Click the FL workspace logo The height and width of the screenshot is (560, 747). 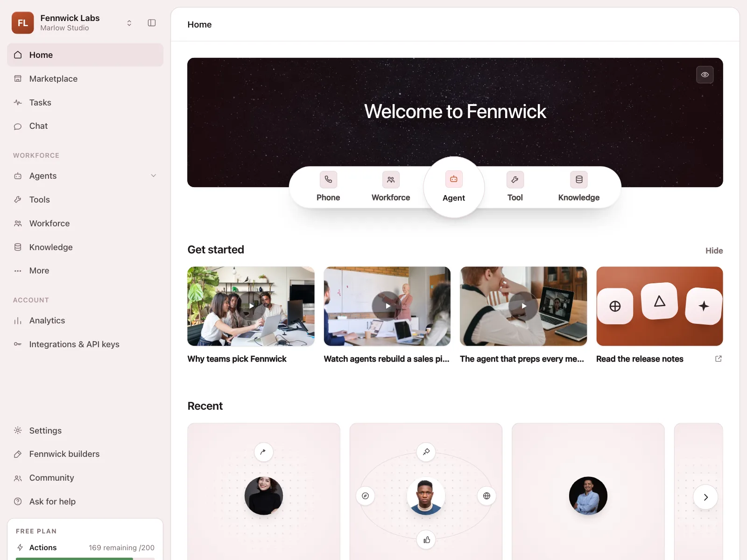tap(23, 23)
